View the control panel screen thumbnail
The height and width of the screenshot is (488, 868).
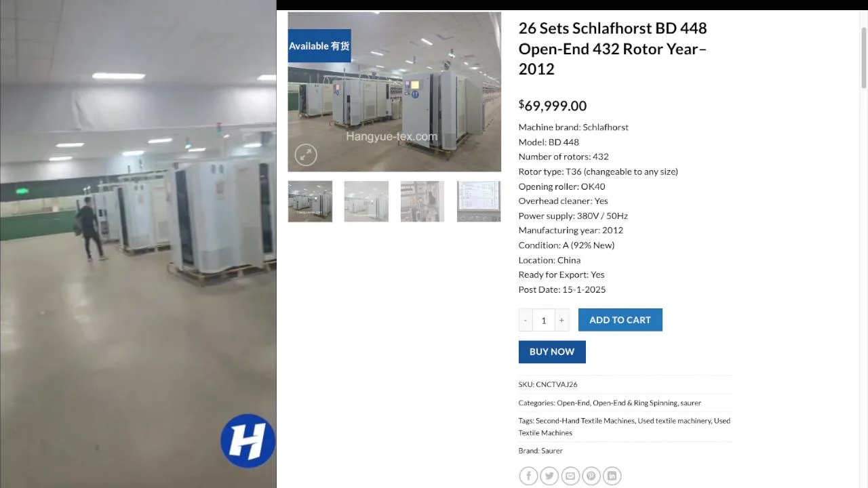(x=479, y=201)
